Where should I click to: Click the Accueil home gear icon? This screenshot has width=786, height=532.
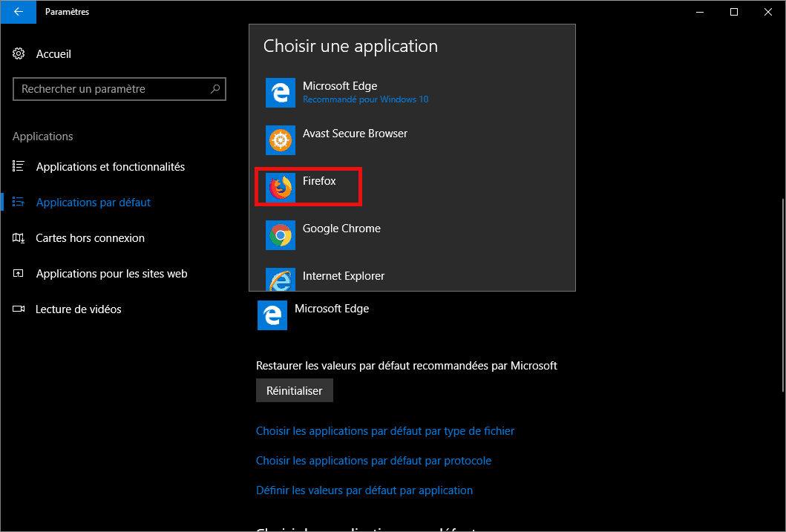coord(19,54)
